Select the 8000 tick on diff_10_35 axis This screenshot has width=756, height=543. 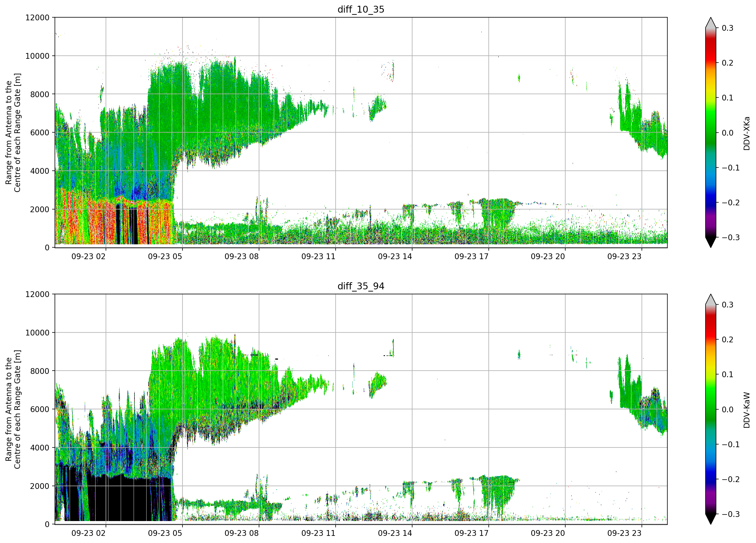pos(40,94)
